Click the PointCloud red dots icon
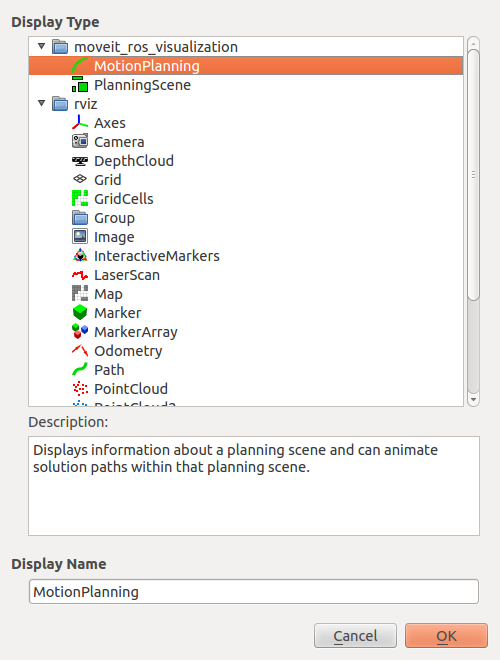 tap(80, 388)
